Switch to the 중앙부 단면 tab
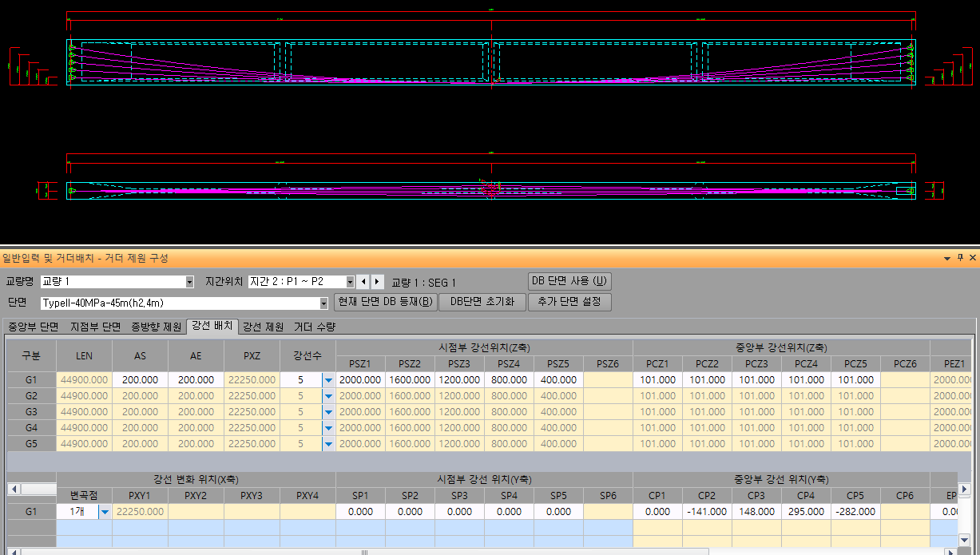The image size is (980, 555). [34, 327]
